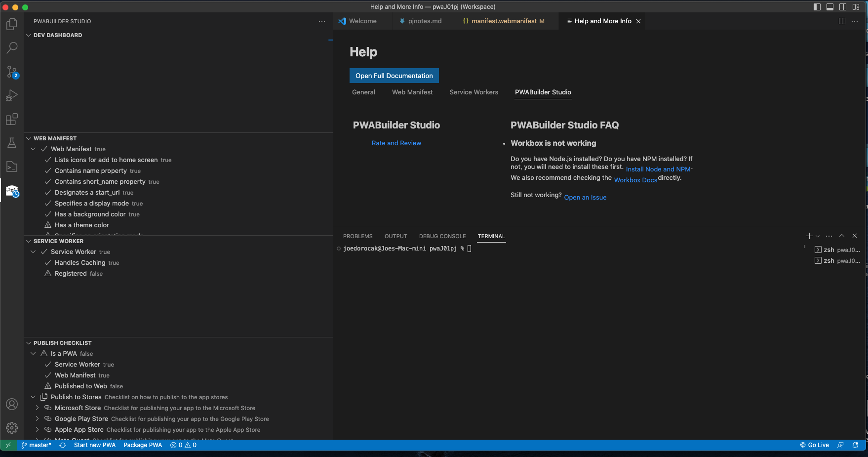868x457 pixels.
Task: Open PWABuilder Studio view from activity bar
Action: point(12,191)
